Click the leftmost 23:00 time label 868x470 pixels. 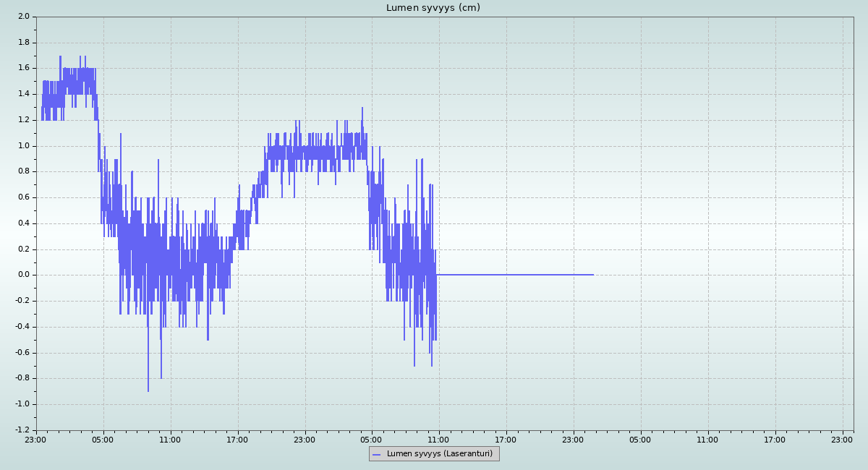click(x=36, y=439)
